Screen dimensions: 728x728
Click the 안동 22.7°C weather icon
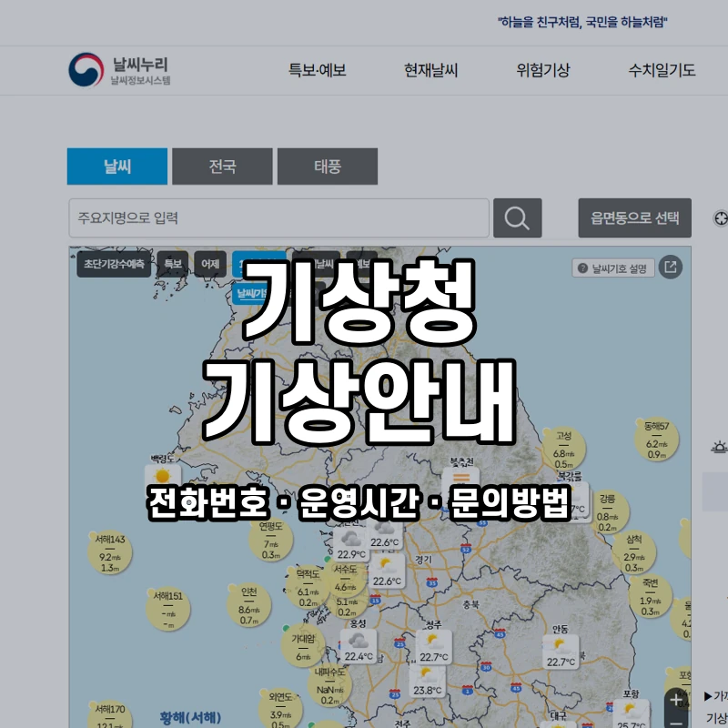click(561, 652)
